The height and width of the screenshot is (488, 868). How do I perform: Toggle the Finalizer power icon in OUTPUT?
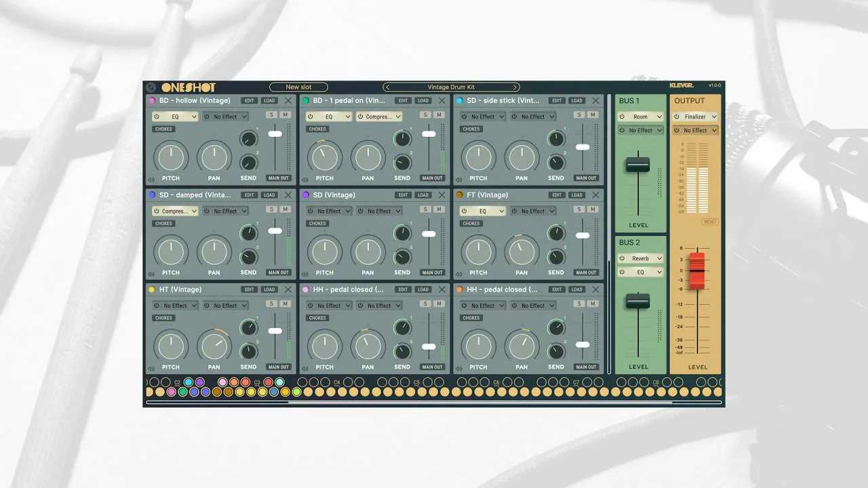click(677, 117)
